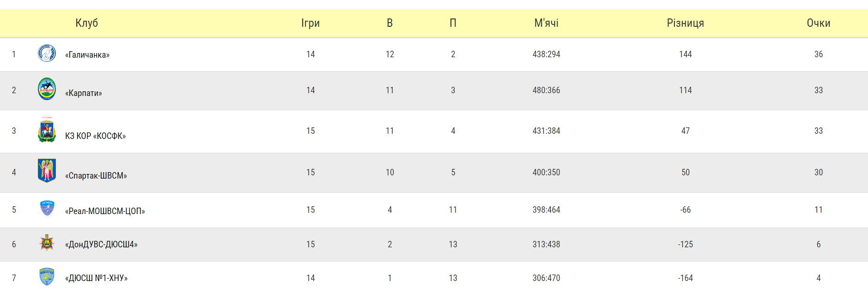Follow the КЗ КОР «КОСФК» name link
The image size is (868, 293).
96,136
